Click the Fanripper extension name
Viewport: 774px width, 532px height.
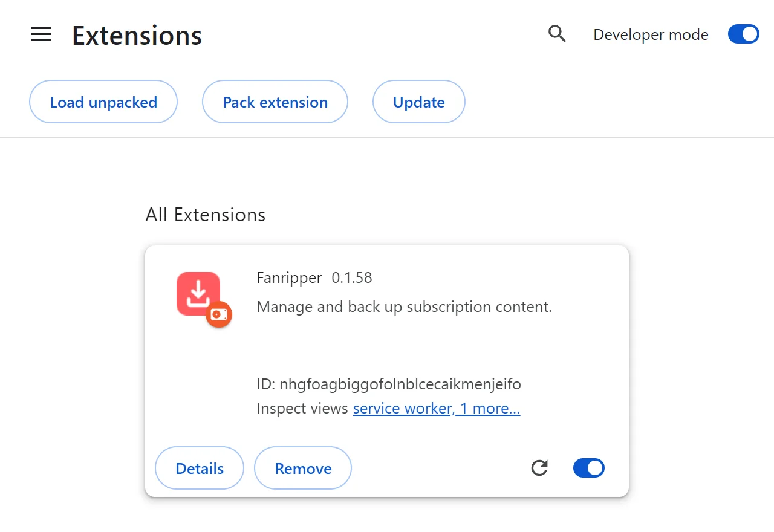[x=289, y=278]
